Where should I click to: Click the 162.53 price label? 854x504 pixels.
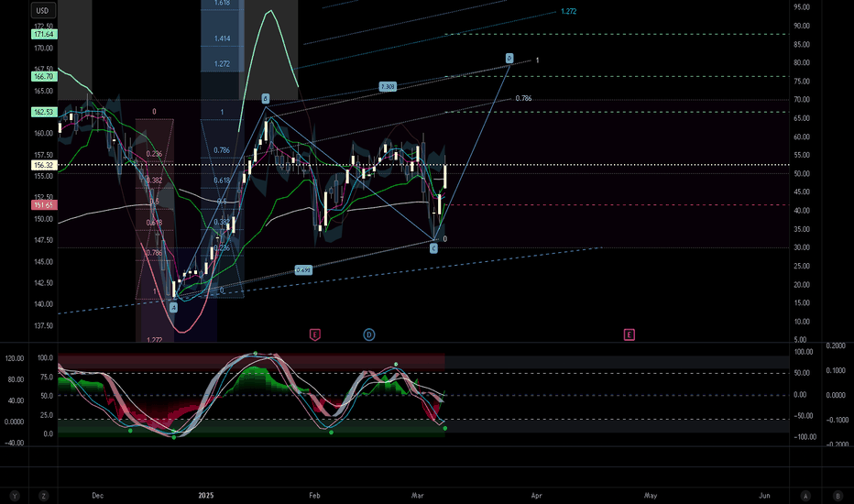(44, 112)
